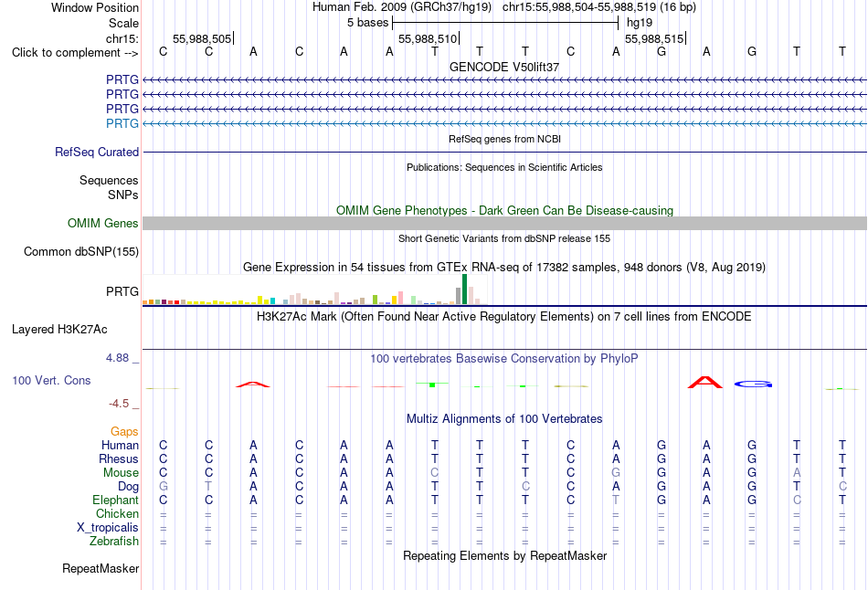Open the 'RefSeq genes from NCBI' track title
The width and height of the screenshot is (868, 590).
(x=504, y=139)
